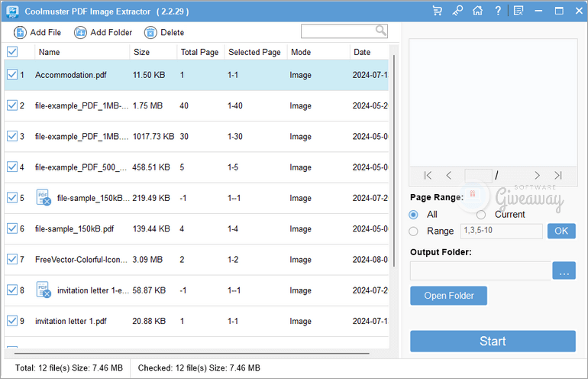Go to next preview page
This screenshot has height=379, width=588.
(537, 176)
